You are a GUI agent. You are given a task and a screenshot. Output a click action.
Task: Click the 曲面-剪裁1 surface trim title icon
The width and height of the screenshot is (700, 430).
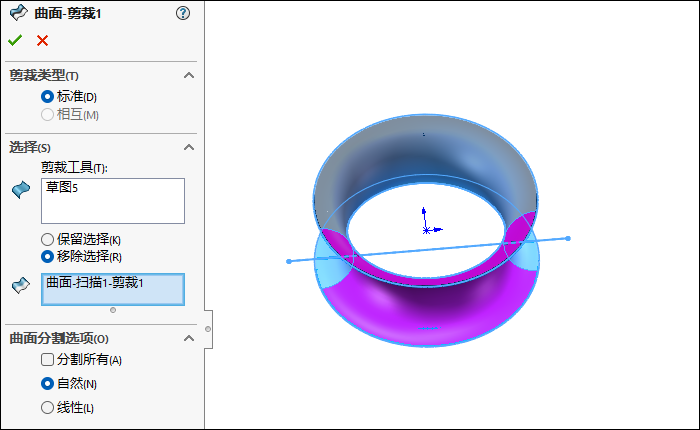coord(18,13)
